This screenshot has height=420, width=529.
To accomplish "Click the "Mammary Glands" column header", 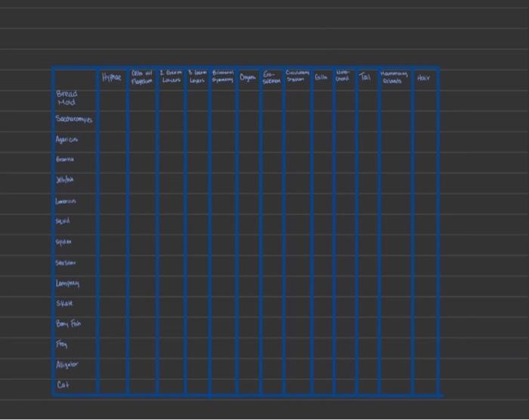I will pyautogui.click(x=394, y=77).
